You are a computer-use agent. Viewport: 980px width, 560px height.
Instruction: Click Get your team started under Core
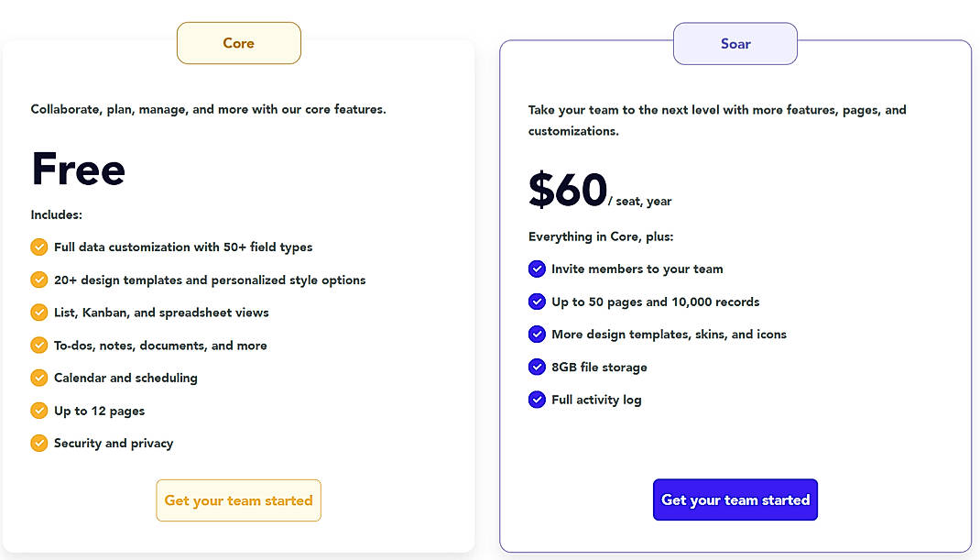238,500
